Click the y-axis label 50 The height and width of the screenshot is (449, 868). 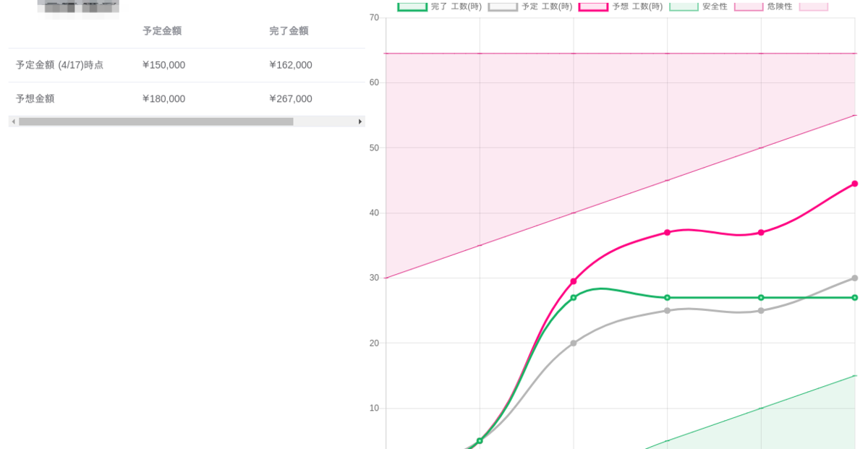(374, 147)
